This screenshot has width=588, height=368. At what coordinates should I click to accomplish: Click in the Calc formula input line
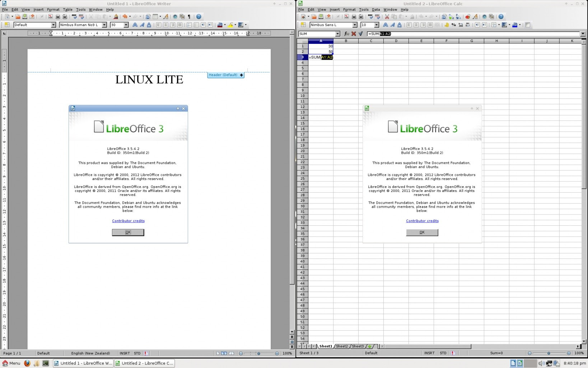point(473,34)
